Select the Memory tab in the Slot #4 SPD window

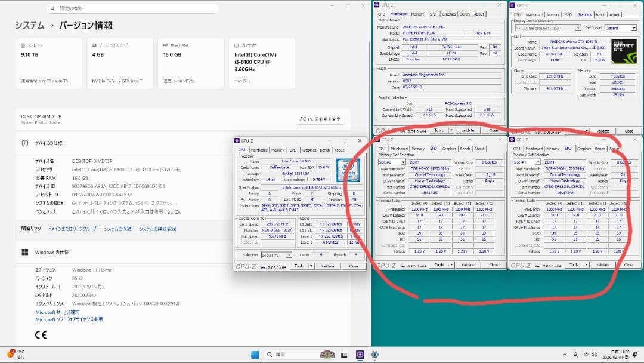[x=553, y=149]
